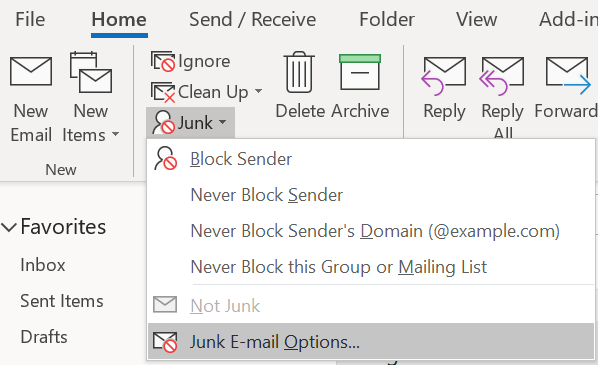Click the Delete trash can icon

pyautogui.click(x=299, y=72)
